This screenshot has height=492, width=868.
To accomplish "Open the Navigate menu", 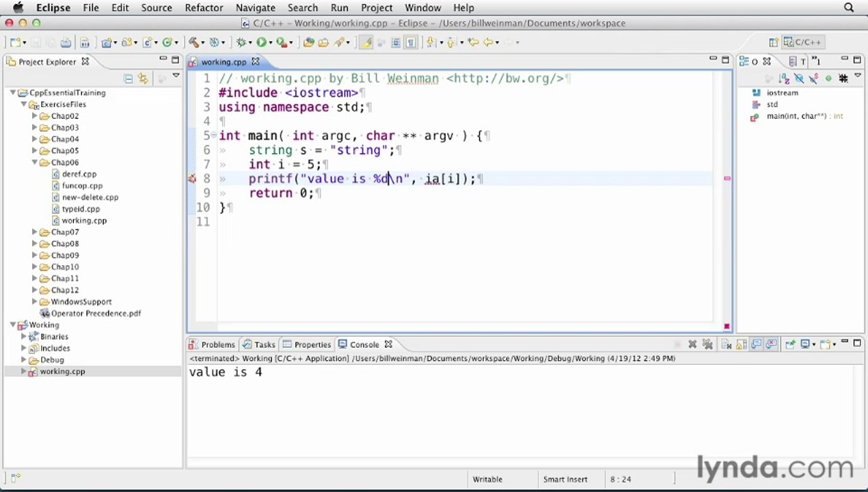I will pyautogui.click(x=255, y=8).
